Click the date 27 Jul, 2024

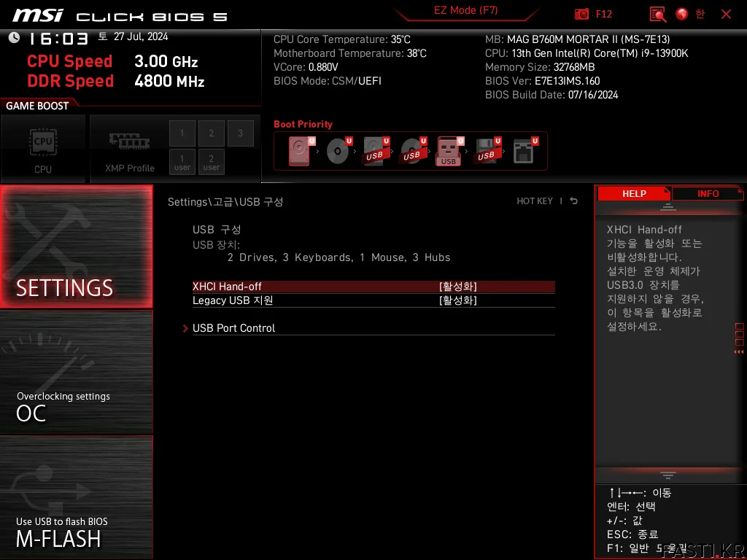(x=141, y=36)
